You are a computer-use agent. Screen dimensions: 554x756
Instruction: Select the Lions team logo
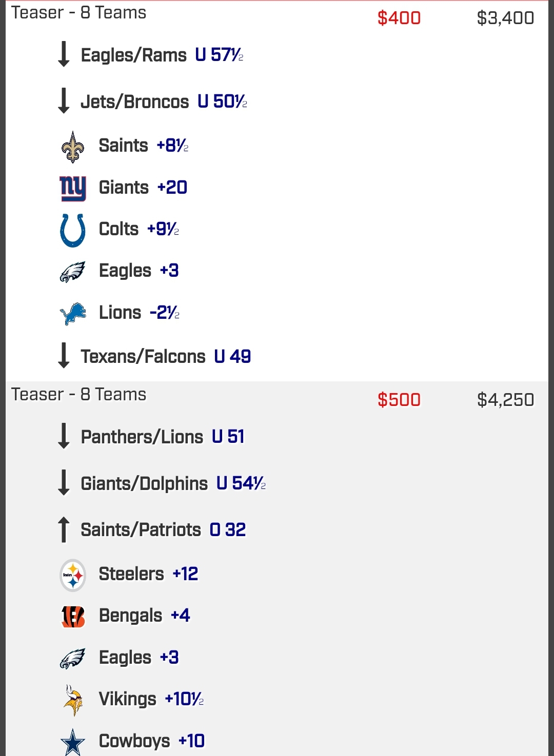click(x=73, y=313)
